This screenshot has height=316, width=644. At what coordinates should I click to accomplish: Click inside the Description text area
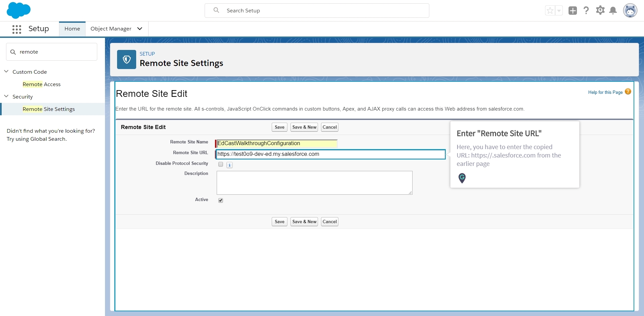(x=315, y=183)
